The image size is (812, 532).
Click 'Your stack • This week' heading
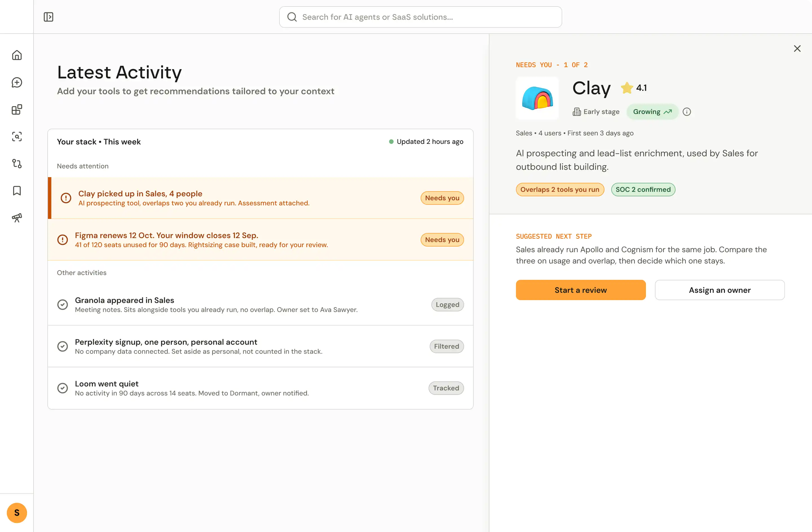point(99,142)
